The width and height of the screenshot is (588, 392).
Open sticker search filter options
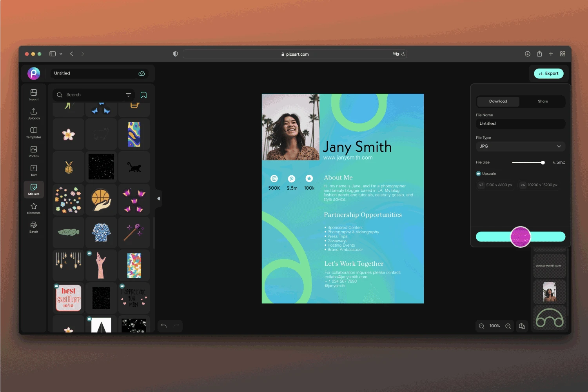(128, 94)
